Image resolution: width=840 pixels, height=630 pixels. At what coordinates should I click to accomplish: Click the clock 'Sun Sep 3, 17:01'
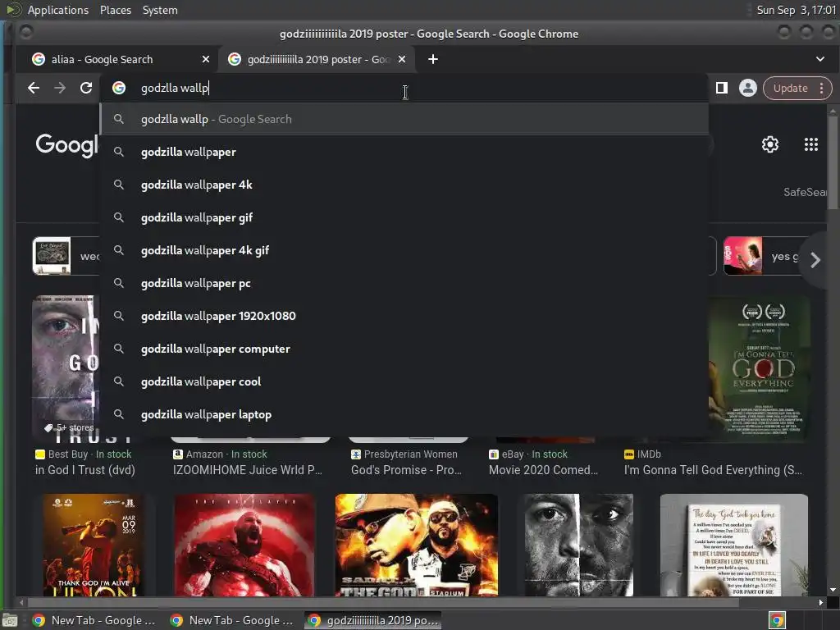pos(796,10)
